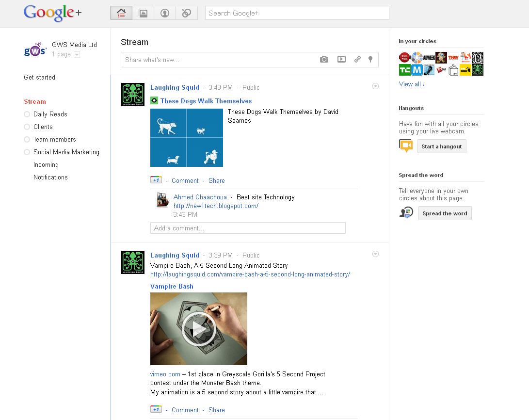Viewport: 529px width, 420px height.
Task: Share the Vampire Bash post
Action: pyautogui.click(x=217, y=410)
